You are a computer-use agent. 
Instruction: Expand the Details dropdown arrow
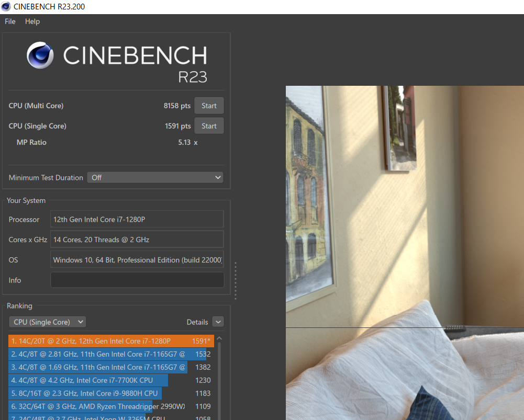click(218, 322)
